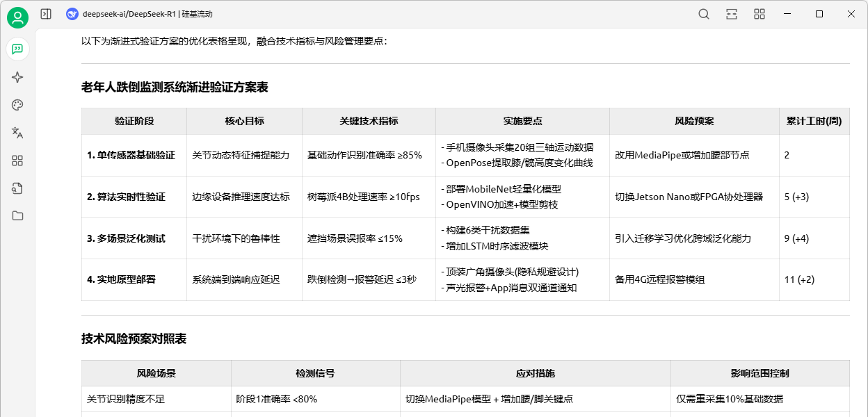Screen dimensions: 868x417
Task: Click 引入迁移学习优化跨域泛化能力 cell
Action: [x=695, y=238]
